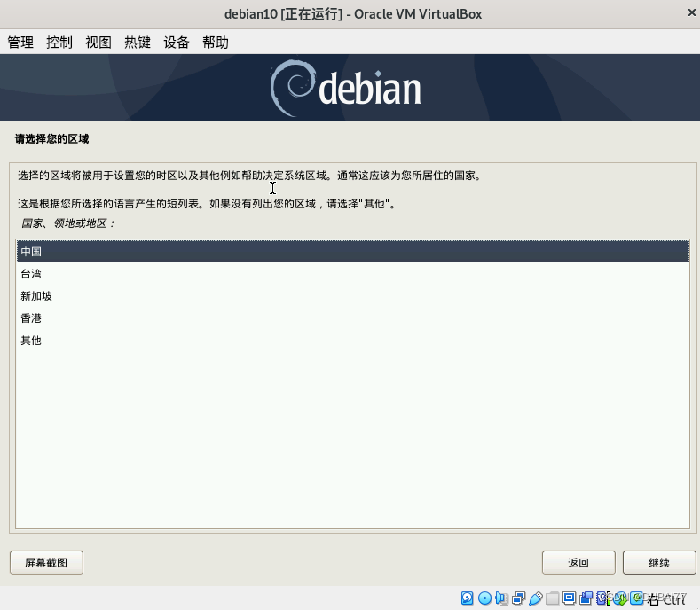Select 新加坡 in the region list
This screenshot has height=610, width=700.
coord(353,296)
